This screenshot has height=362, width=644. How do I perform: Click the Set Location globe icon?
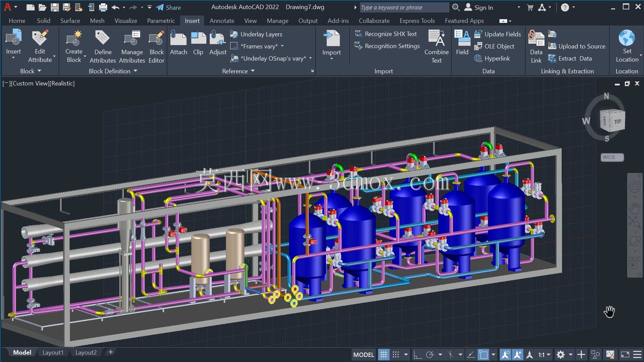pos(627,38)
